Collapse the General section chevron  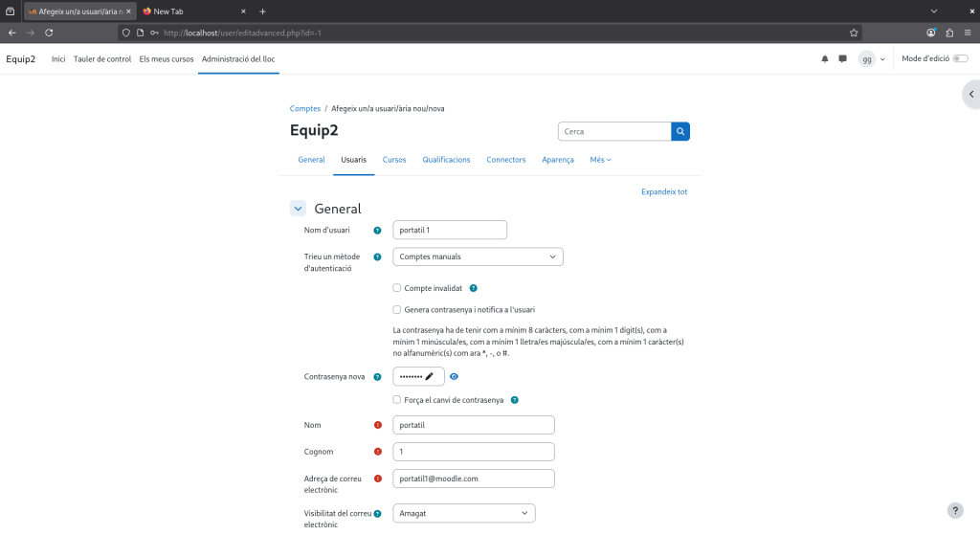coord(298,209)
